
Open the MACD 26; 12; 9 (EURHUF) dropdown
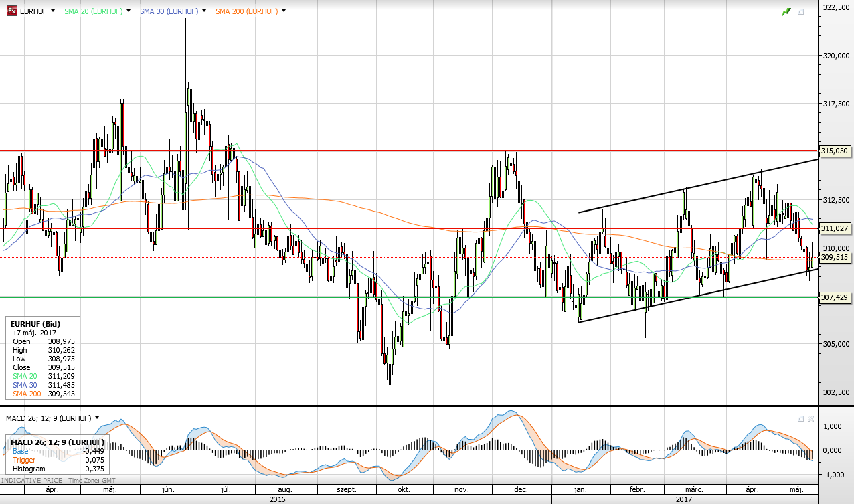point(97,418)
